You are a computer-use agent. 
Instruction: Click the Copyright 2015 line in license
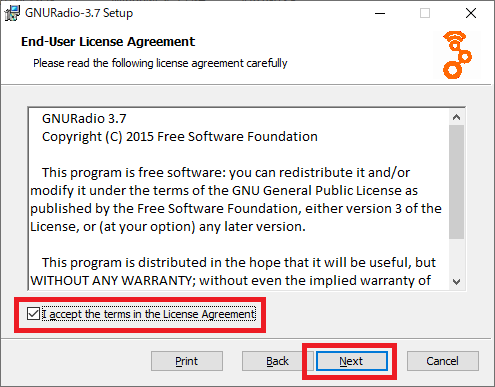pyautogui.click(x=180, y=137)
